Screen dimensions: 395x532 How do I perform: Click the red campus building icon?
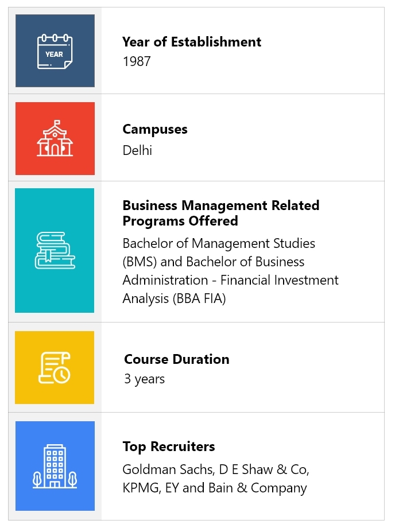pos(55,138)
